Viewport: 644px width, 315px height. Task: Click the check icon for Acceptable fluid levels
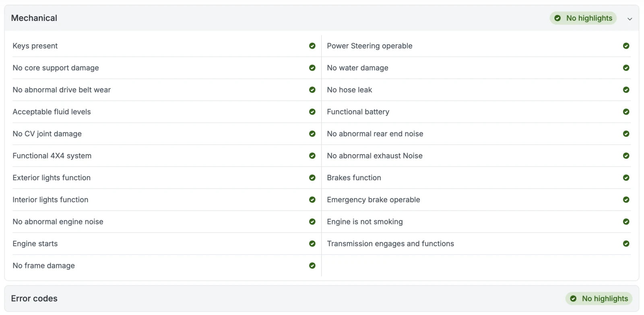(x=312, y=112)
